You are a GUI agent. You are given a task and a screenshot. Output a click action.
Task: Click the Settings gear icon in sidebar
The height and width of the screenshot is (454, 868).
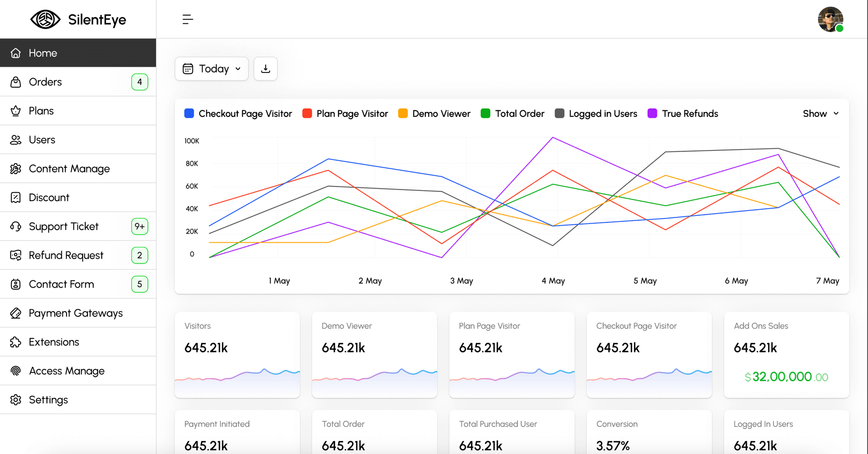[16, 400]
